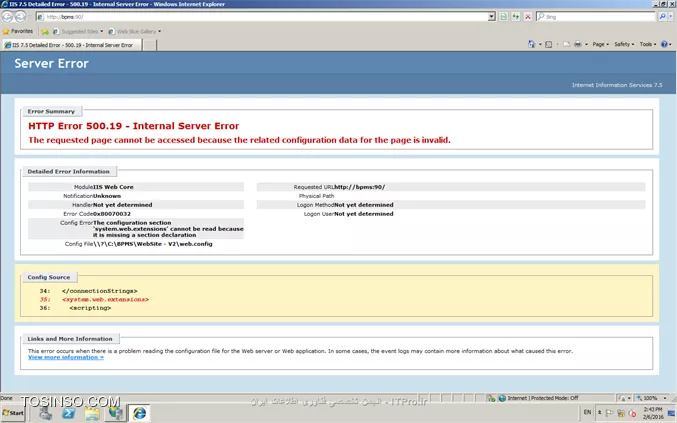
Task: Refresh the page with the green arrows icon
Action: coord(516,16)
